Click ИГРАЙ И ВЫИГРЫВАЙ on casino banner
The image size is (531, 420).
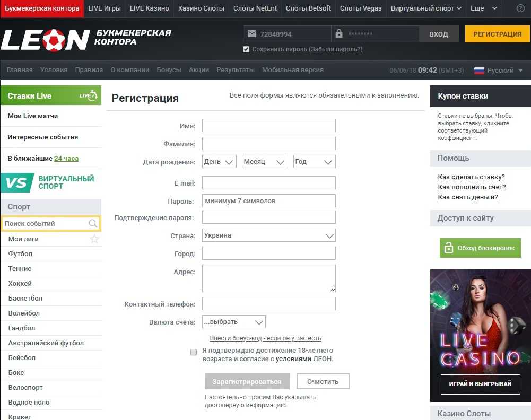point(480,384)
